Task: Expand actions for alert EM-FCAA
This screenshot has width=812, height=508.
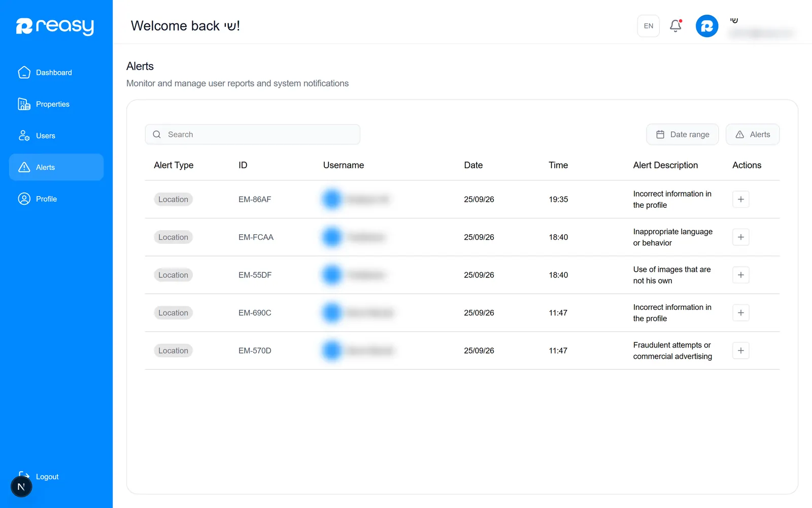Action: coord(741,237)
